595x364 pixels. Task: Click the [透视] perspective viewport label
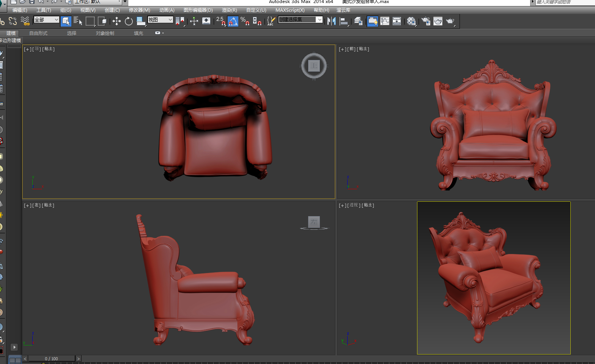point(354,205)
